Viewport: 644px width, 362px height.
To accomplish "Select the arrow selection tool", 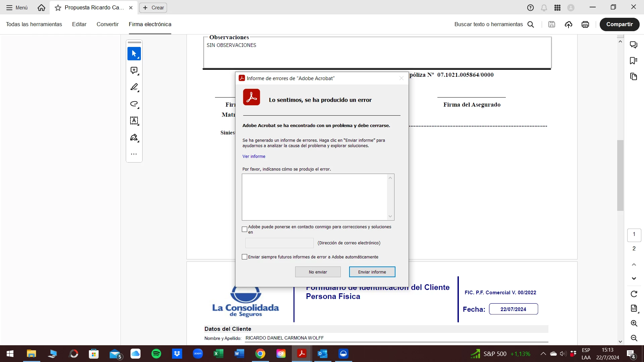I will tap(134, 54).
